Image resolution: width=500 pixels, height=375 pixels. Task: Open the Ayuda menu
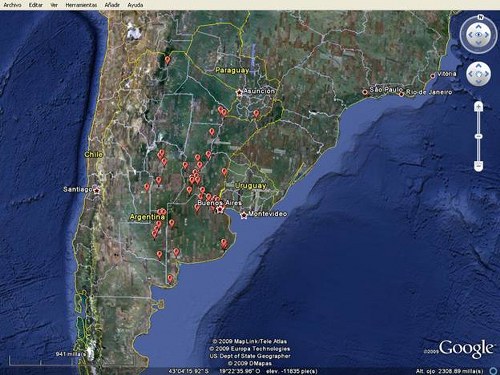135,5
